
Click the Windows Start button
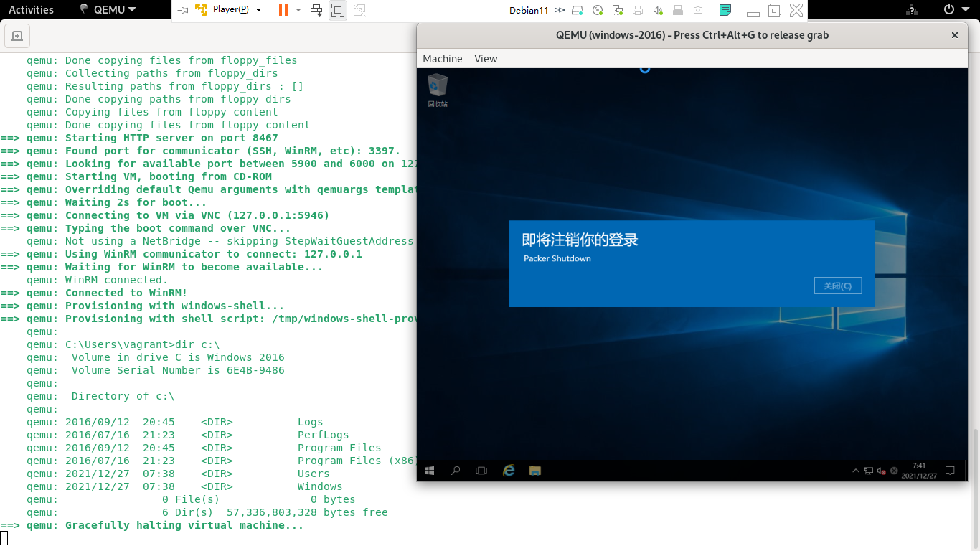click(429, 470)
